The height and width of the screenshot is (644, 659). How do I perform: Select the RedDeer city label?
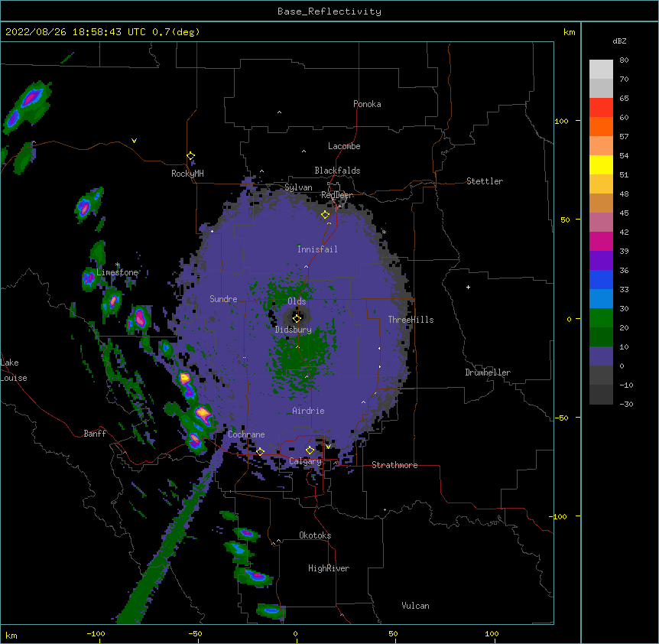pyautogui.click(x=337, y=195)
